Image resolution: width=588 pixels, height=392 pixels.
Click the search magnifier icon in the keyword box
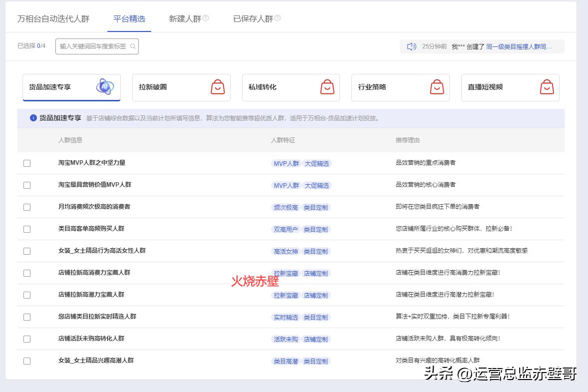tap(132, 46)
